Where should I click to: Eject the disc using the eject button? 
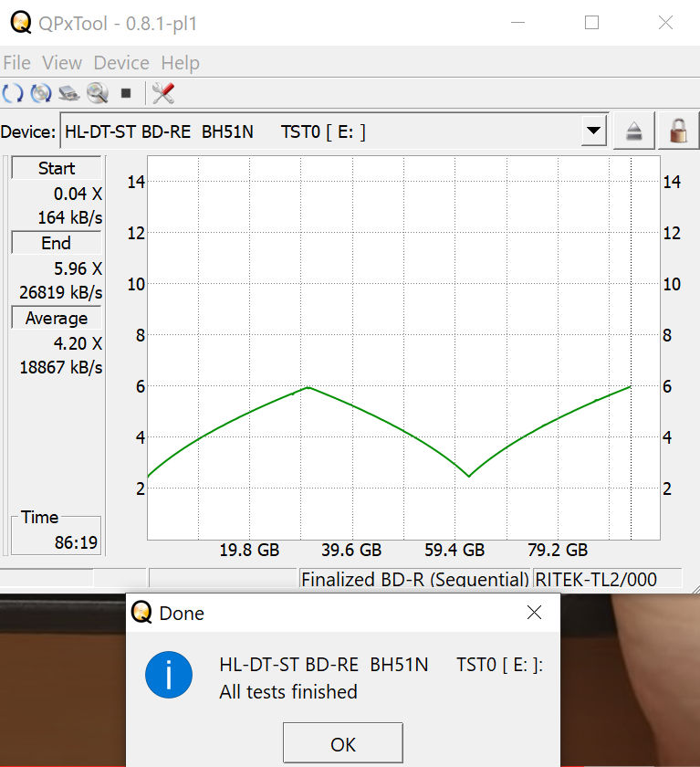coord(634,131)
